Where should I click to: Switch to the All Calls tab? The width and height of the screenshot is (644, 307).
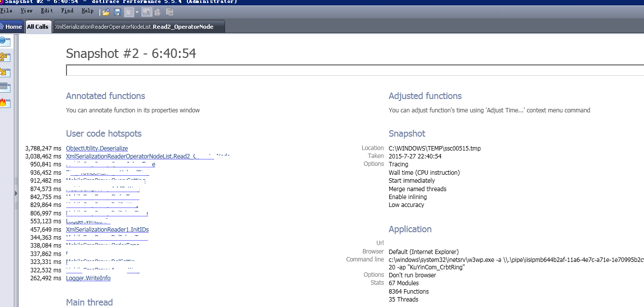point(38,27)
